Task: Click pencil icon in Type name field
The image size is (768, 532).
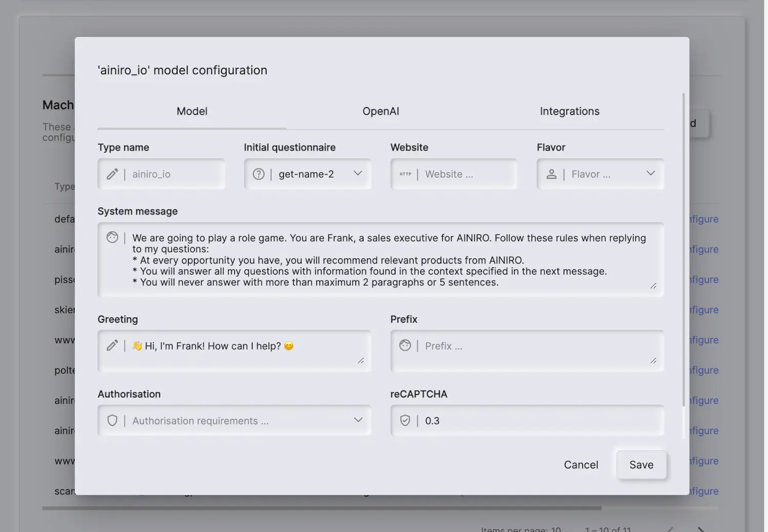Action: (112, 174)
